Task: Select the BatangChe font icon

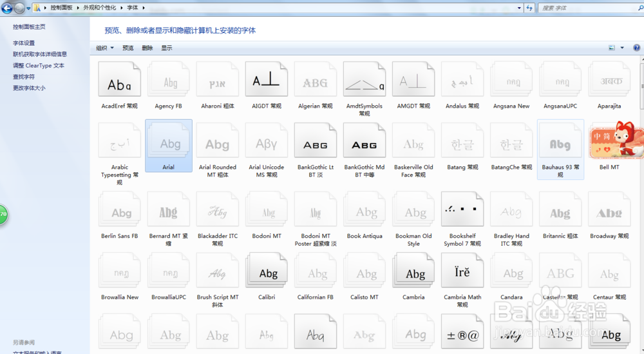Action: [511, 141]
